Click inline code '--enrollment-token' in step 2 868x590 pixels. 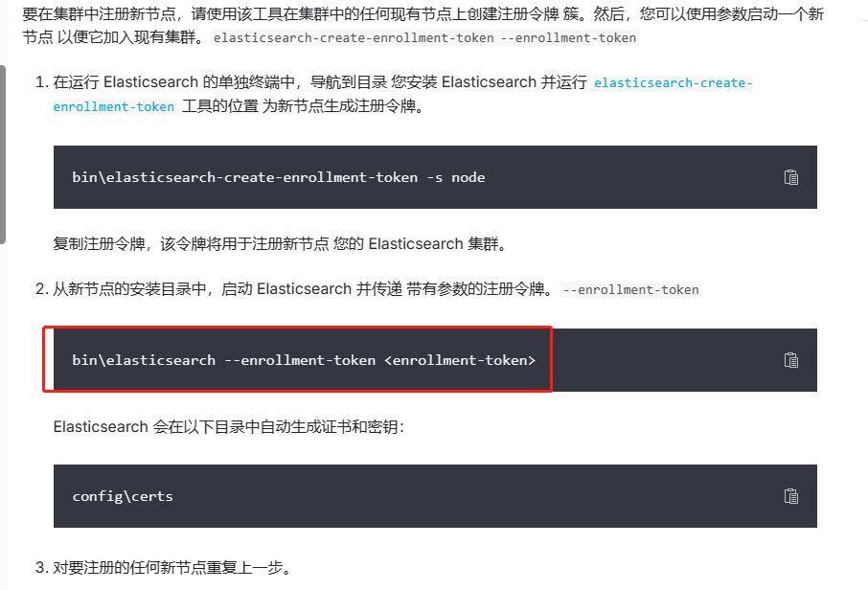tap(631, 289)
